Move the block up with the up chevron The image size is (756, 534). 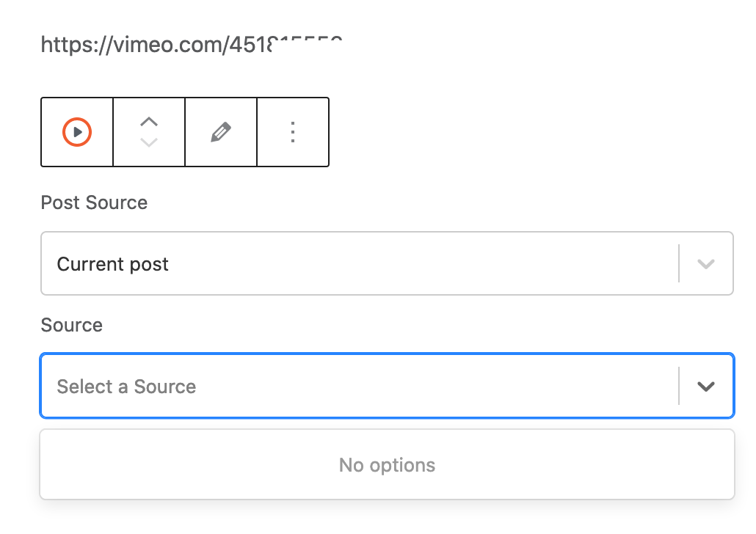pos(149,122)
